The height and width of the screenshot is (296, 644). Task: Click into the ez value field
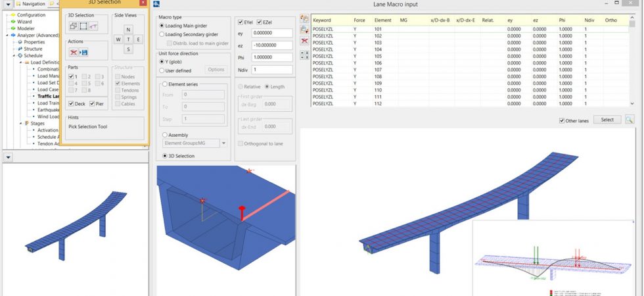[272, 45]
